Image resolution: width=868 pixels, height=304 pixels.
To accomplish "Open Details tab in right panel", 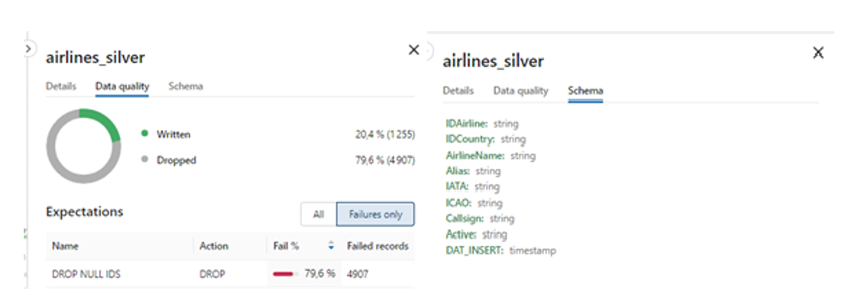I will [458, 91].
